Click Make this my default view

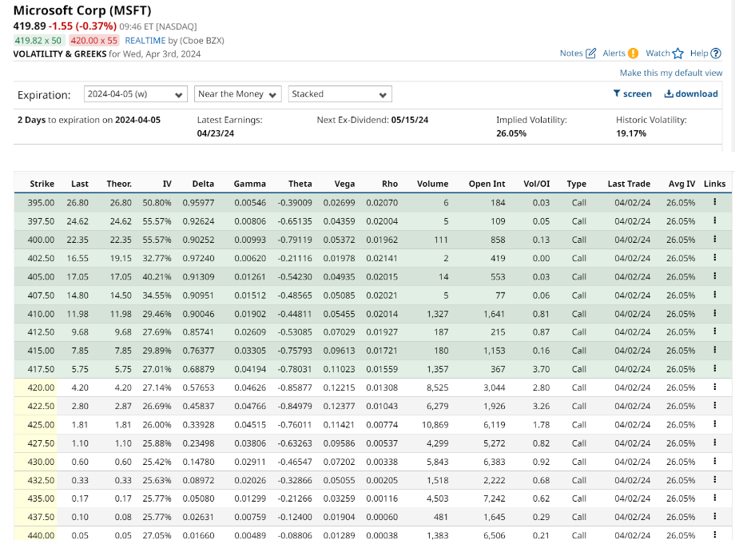click(671, 73)
